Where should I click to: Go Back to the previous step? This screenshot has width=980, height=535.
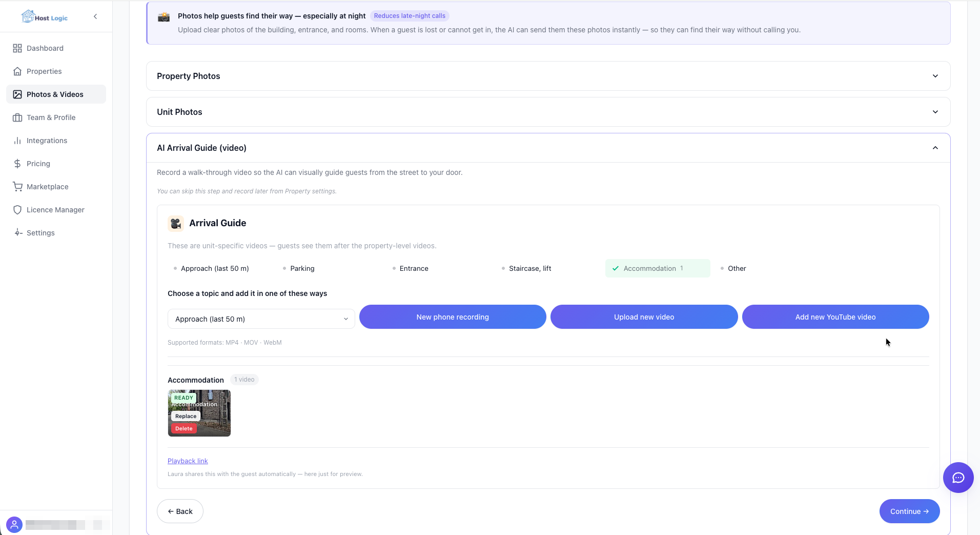pos(180,511)
